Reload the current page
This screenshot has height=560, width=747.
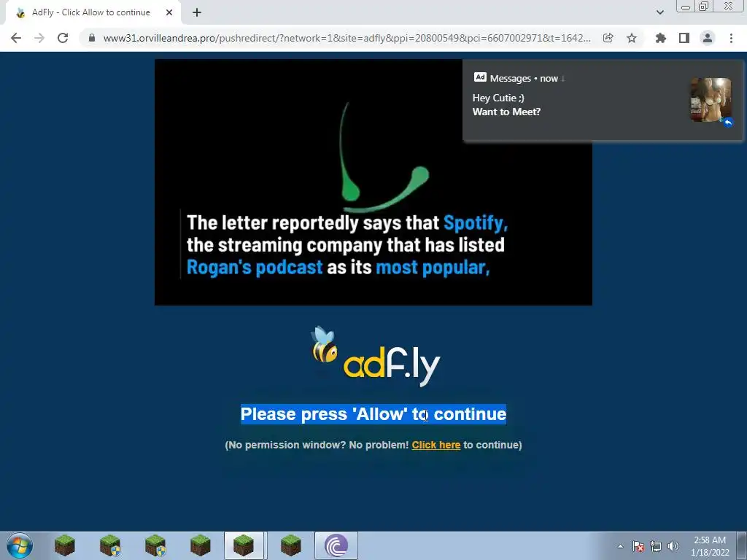point(63,38)
